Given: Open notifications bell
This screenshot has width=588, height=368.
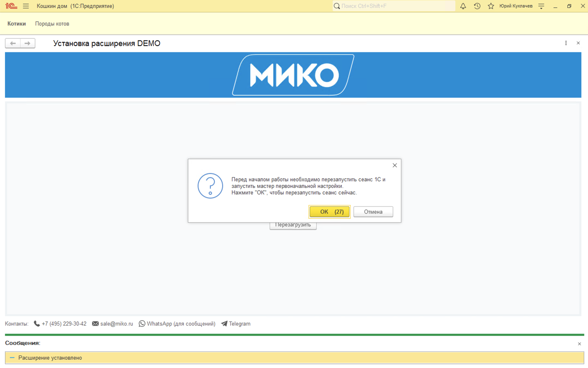Looking at the screenshot, I should [463, 6].
